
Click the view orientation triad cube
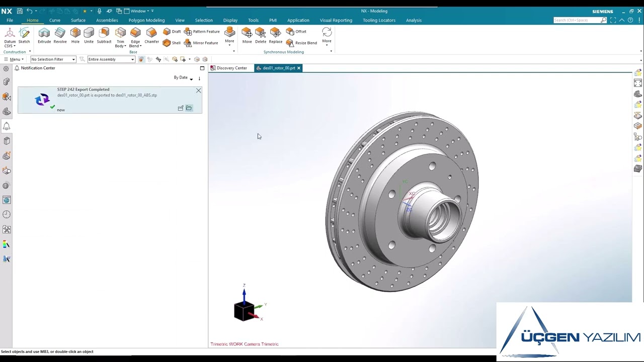pyautogui.click(x=245, y=310)
